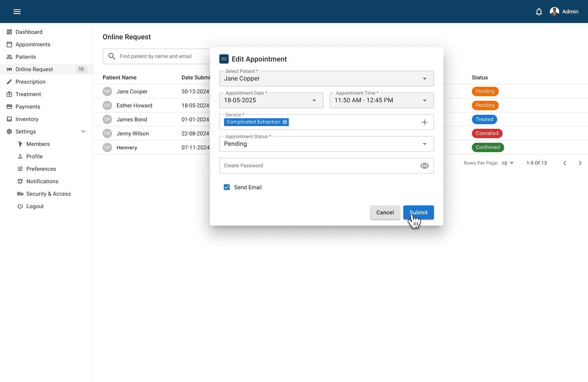This screenshot has height=382, width=588.
Task: Remove the Complicated Extraction service chip
Action: tap(285, 122)
